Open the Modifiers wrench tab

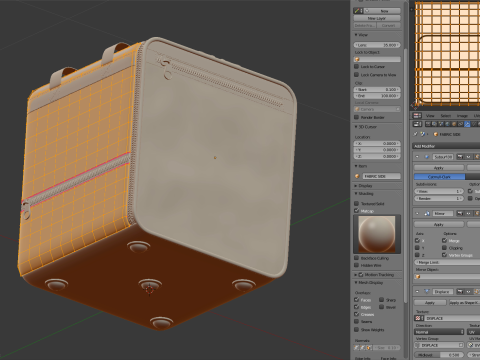[467, 124]
